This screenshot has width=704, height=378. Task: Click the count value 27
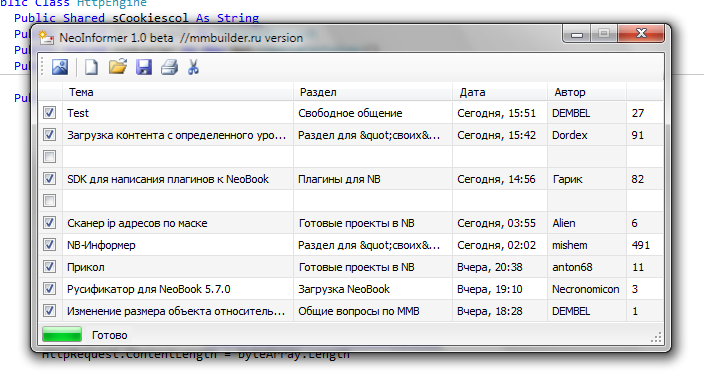click(x=638, y=113)
